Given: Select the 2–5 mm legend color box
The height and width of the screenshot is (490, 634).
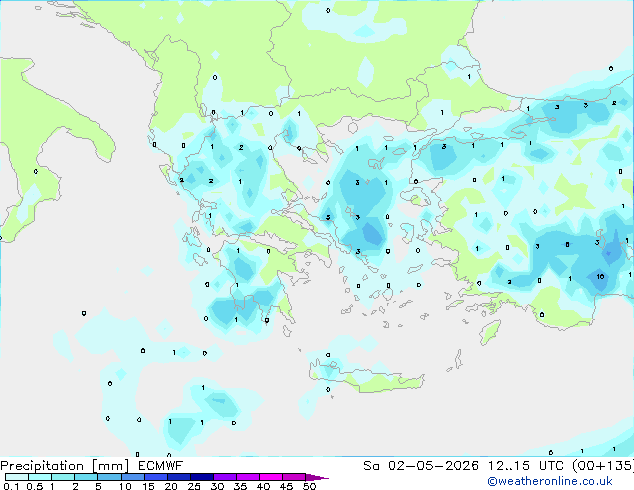Looking at the screenshot, I should coord(86,477).
